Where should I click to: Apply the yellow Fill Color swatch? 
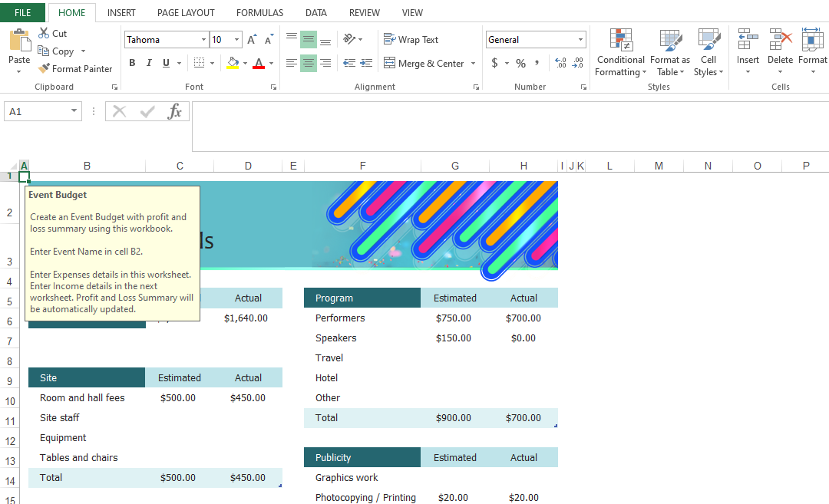point(233,63)
